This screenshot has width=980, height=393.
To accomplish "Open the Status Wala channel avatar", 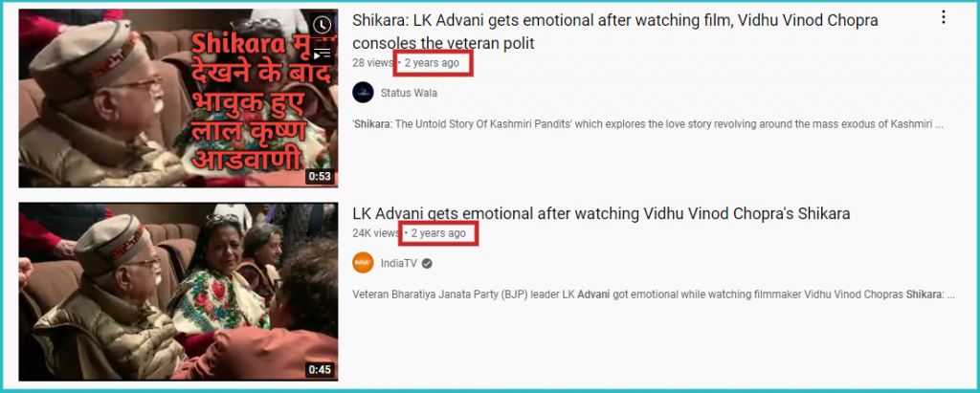I will click(x=363, y=93).
